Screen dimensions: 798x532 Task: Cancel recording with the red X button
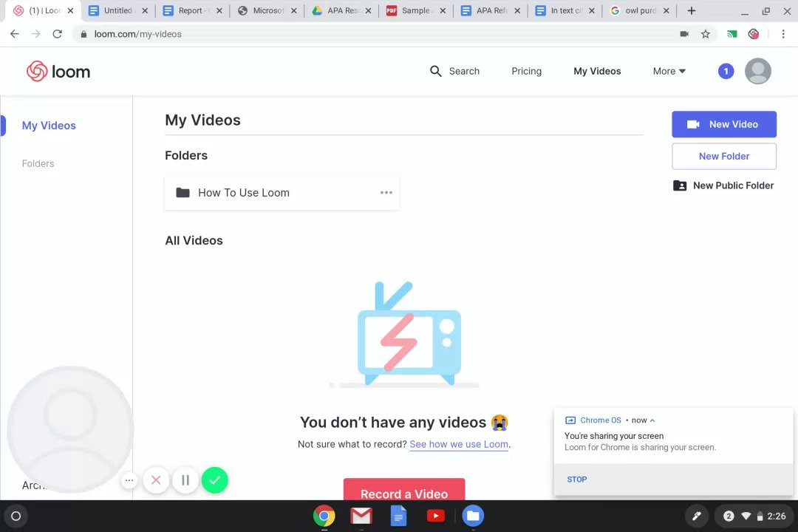[x=156, y=480]
